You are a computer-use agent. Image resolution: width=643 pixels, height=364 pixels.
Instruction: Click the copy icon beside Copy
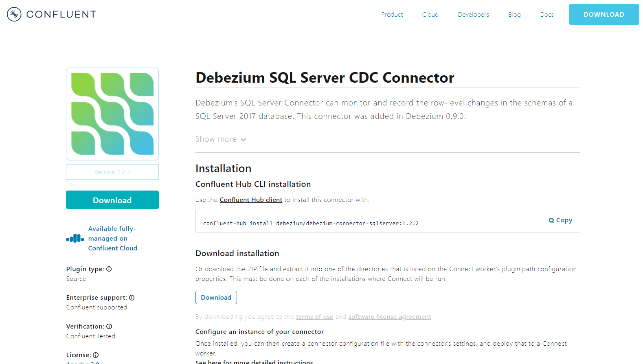551,220
